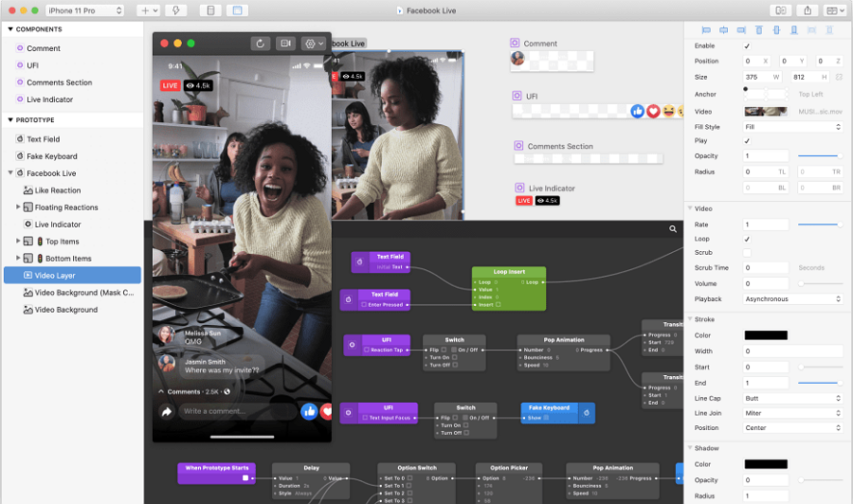Click the align top icon in inspector
Viewport: 853px width, 504px height.
click(x=759, y=30)
